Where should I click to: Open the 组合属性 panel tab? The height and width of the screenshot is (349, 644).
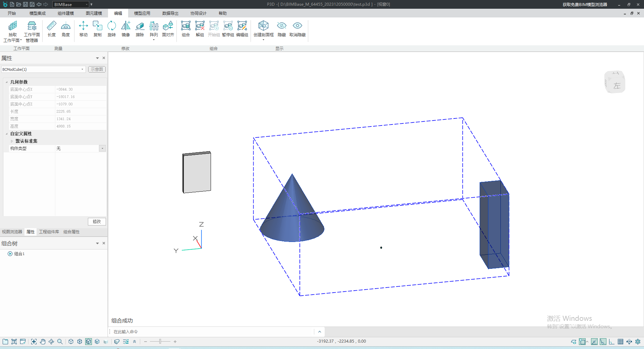[x=71, y=232]
